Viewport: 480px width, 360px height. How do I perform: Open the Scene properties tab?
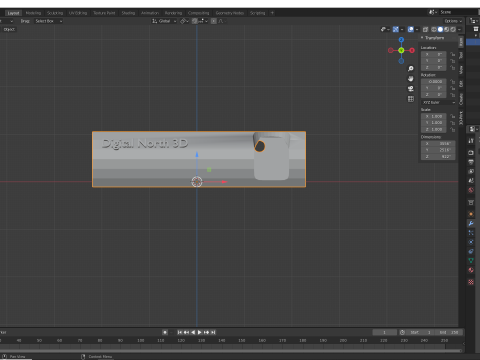click(x=471, y=181)
